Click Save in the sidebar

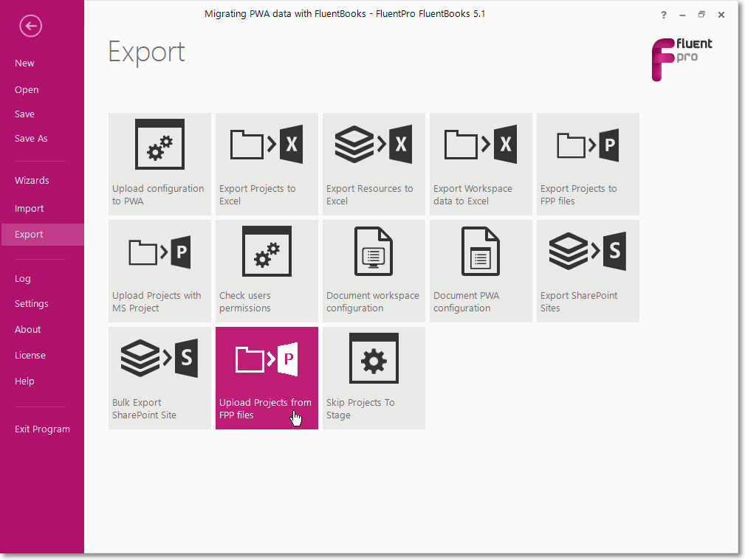pyautogui.click(x=24, y=114)
